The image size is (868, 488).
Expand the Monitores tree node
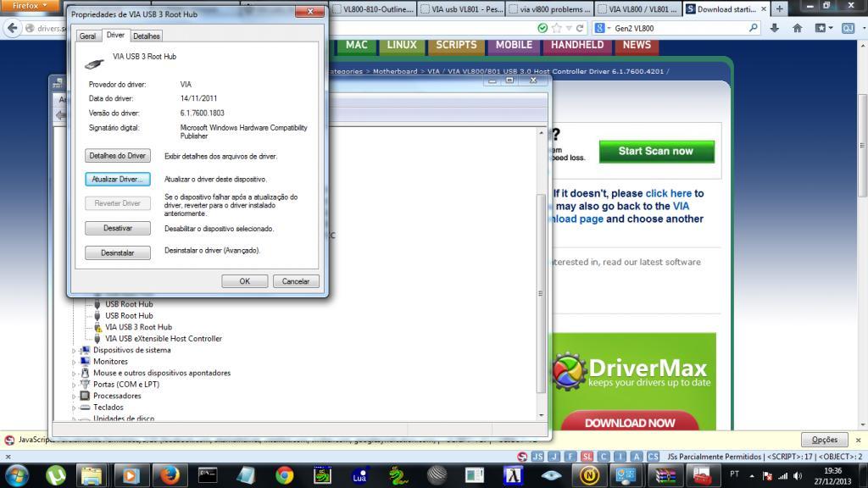tap(74, 362)
